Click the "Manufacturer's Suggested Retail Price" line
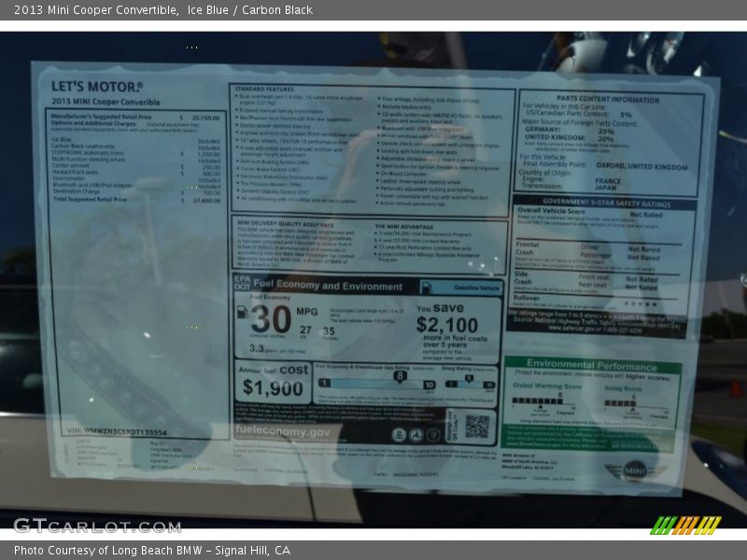The image size is (747, 560). (135, 118)
